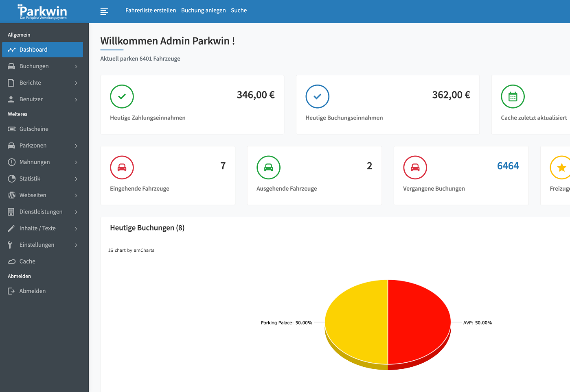Click the 6464 Vergangene Buchungen number
570x392 pixels.
(508, 166)
